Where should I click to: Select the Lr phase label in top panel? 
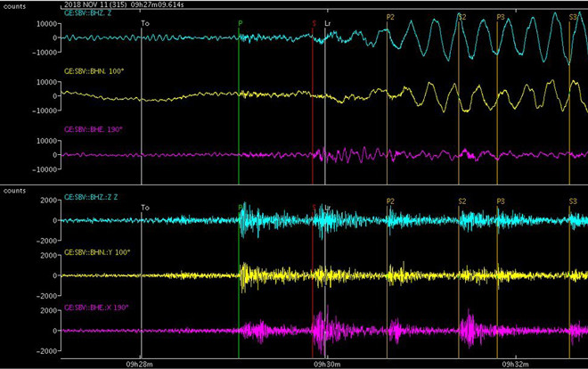(x=328, y=22)
